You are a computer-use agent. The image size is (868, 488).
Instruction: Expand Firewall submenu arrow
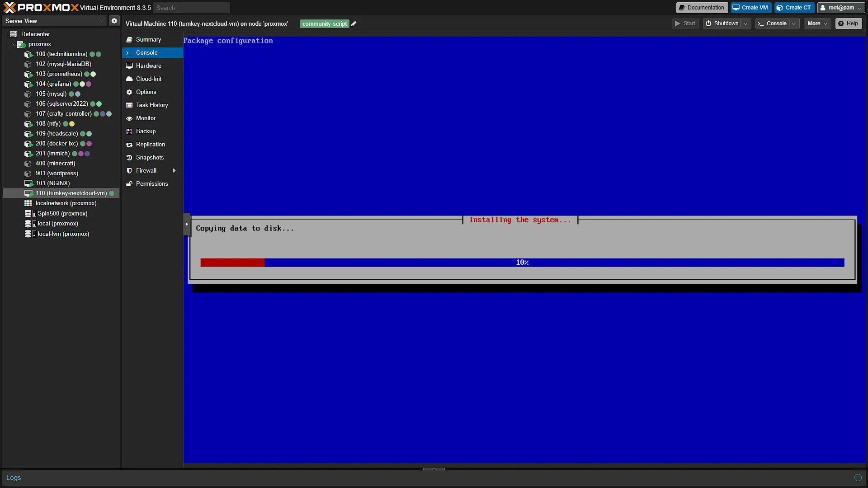(174, 171)
